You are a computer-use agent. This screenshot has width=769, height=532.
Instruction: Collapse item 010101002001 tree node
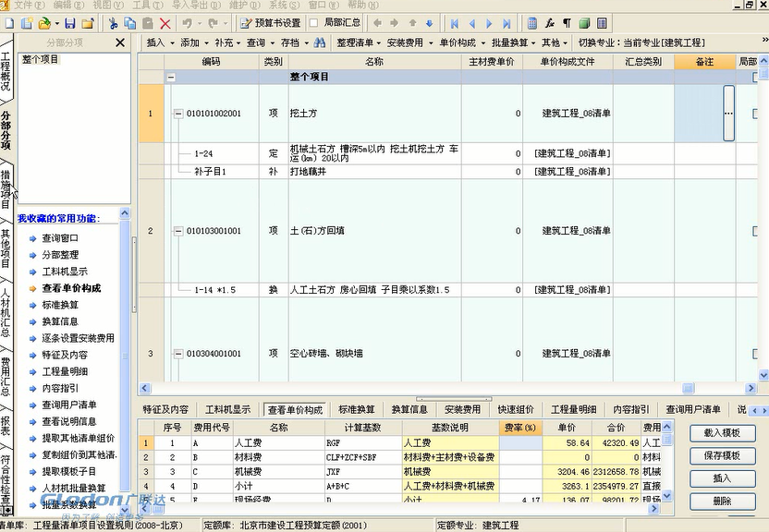click(177, 114)
